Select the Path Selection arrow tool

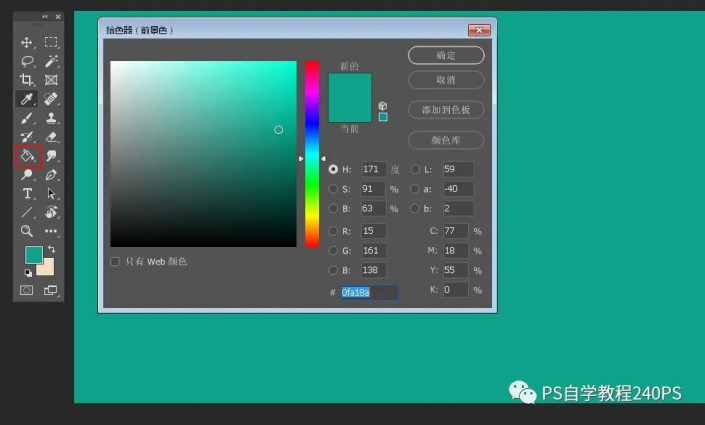click(x=51, y=193)
